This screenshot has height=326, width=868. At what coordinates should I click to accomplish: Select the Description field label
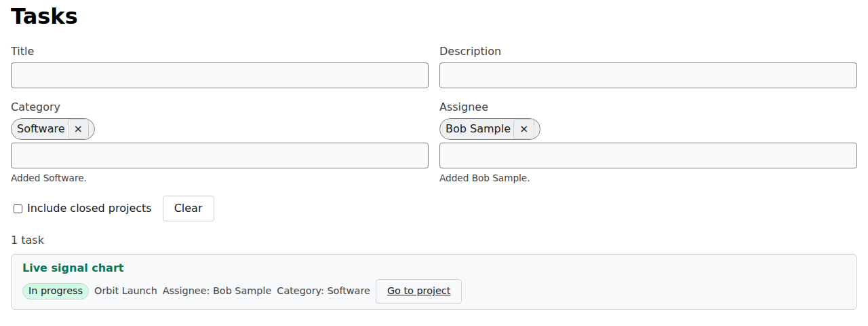click(470, 51)
